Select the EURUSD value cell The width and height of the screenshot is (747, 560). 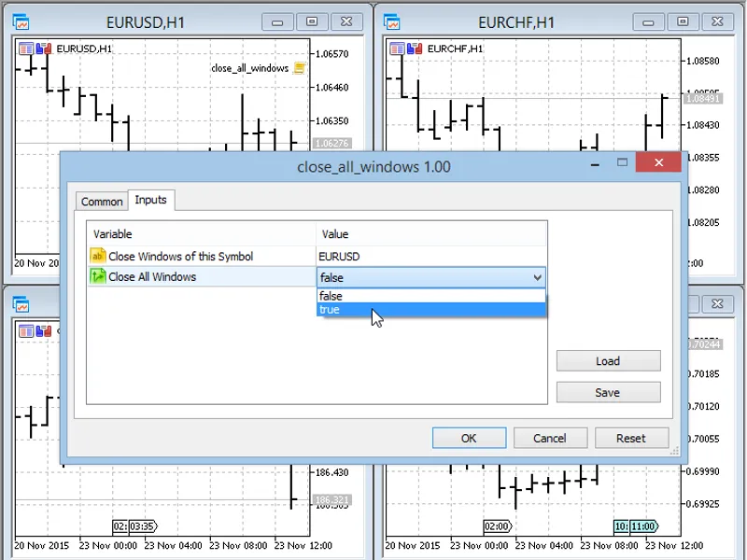coord(431,256)
